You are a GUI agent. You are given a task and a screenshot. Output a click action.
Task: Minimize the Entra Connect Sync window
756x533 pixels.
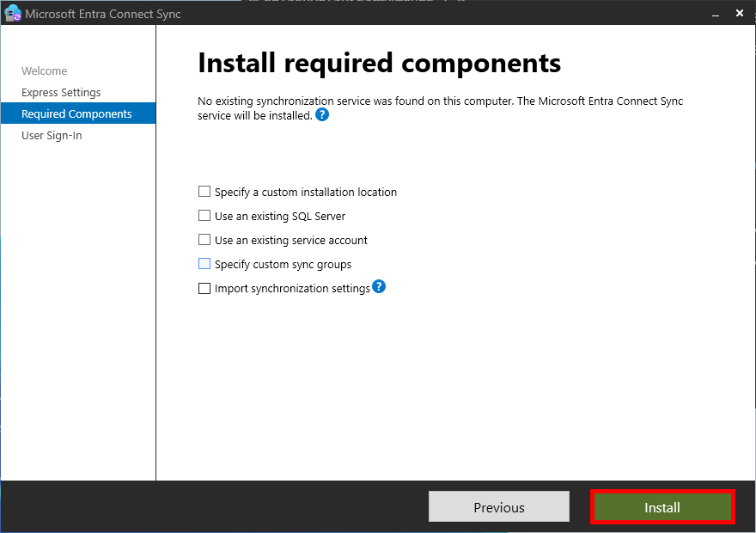click(715, 15)
